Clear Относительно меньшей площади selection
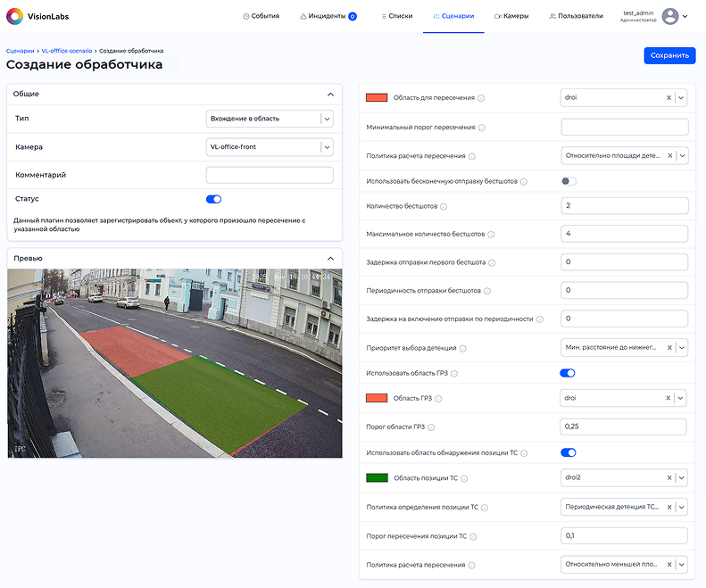Screen dimensions: 706x588 point(669,565)
